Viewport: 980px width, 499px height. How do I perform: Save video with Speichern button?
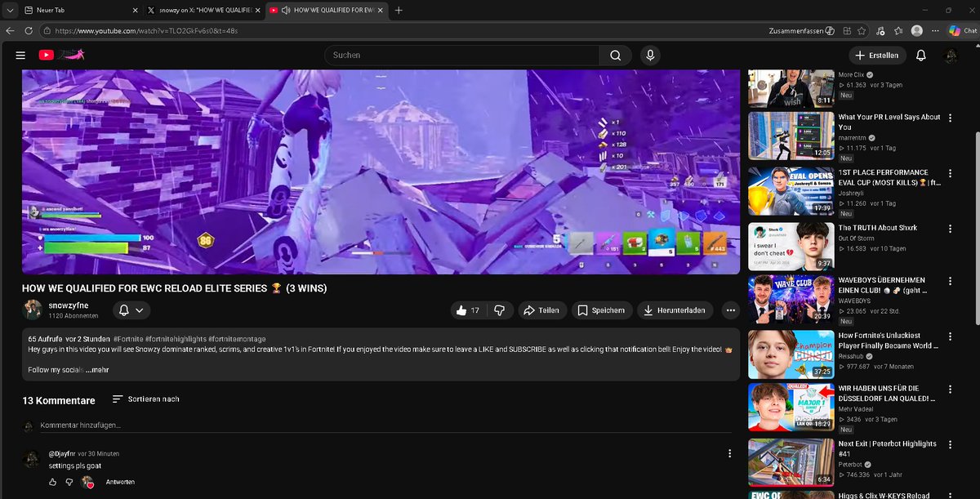click(603, 310)
